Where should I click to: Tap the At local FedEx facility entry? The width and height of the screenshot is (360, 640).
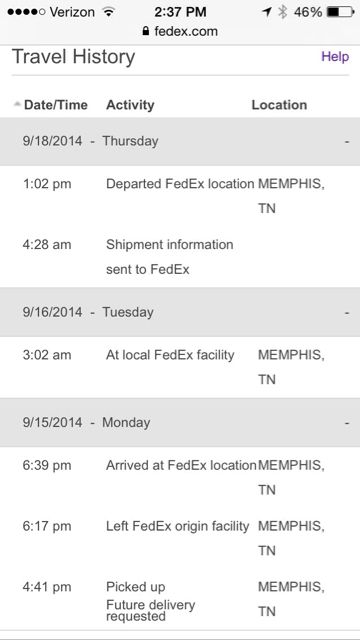pos(170,355)
